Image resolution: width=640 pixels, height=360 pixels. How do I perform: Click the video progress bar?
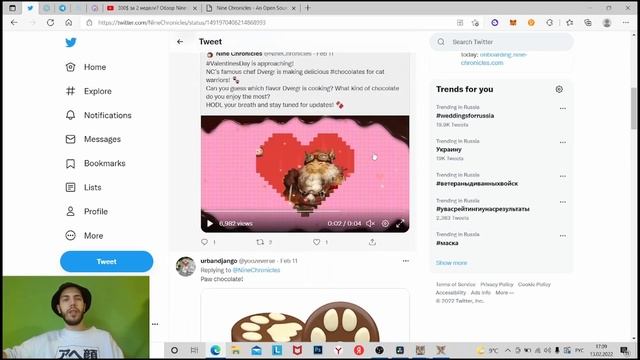pyautogui.click(x=304, y=211)
